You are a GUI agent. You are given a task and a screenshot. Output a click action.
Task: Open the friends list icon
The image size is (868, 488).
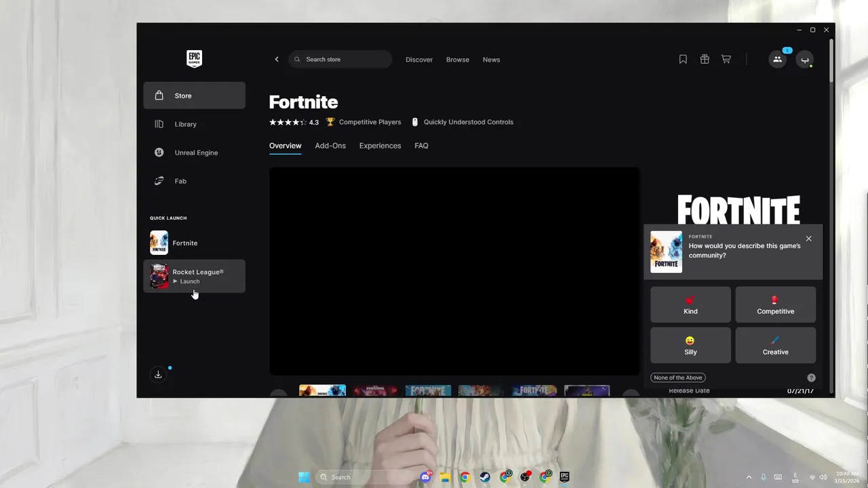[x=777, y=60]
